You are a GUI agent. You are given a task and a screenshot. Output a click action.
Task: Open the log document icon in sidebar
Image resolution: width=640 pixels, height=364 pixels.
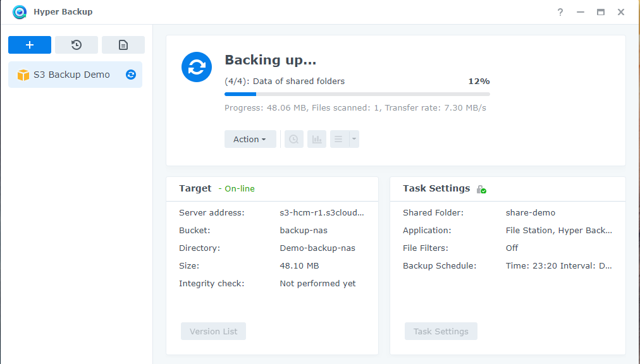[123, 45]
